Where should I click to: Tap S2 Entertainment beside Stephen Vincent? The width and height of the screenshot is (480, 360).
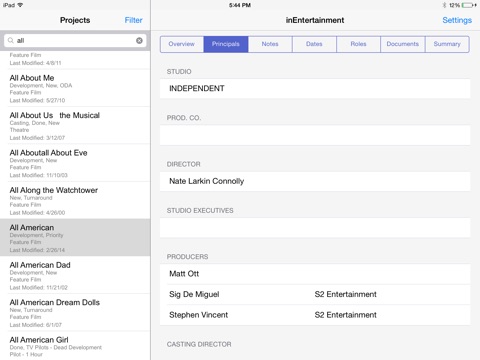pyautogui.click(x=346, y=315)
